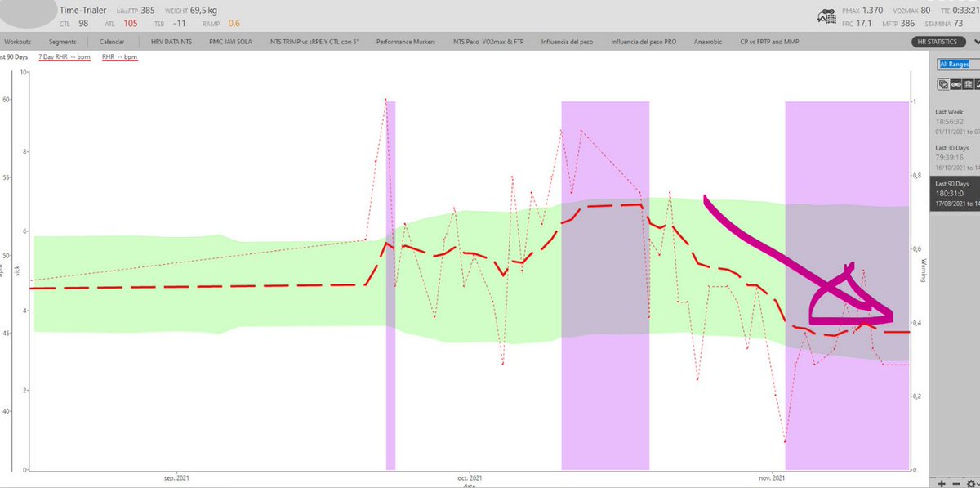Remove range with the minus icon

pos(956,482)
